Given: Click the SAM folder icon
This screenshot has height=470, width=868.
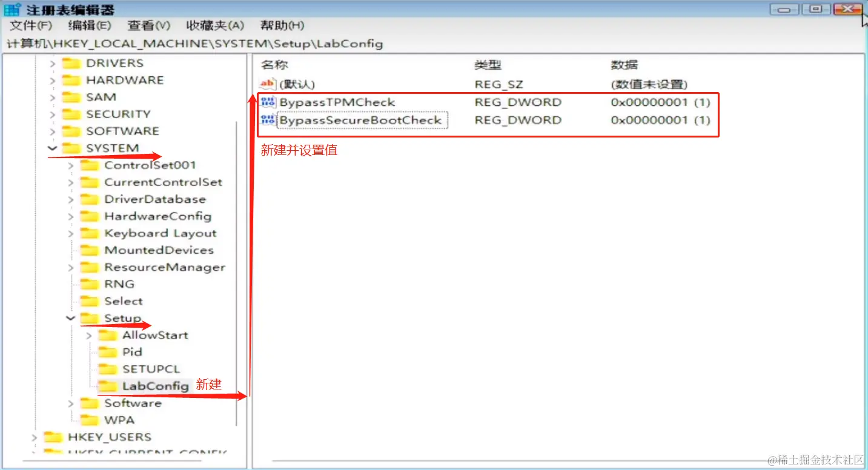Looking at the screenshot, I should pos(71,97).
